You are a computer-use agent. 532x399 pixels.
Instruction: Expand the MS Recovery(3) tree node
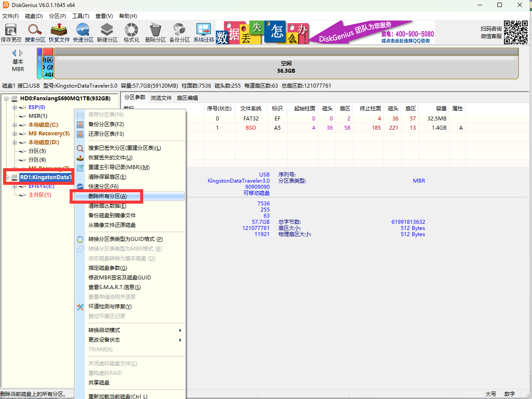[14, 134]
